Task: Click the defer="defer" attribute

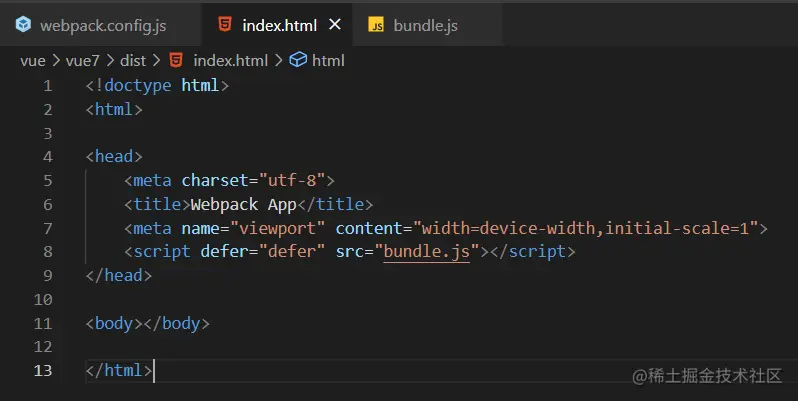Action: click(x=262, y=251)
